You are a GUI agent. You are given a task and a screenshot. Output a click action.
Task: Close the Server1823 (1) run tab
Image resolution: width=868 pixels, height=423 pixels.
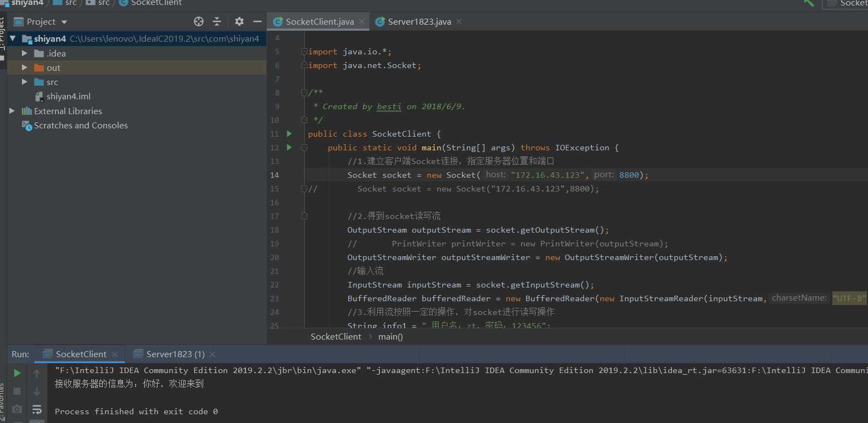[212, 354]
